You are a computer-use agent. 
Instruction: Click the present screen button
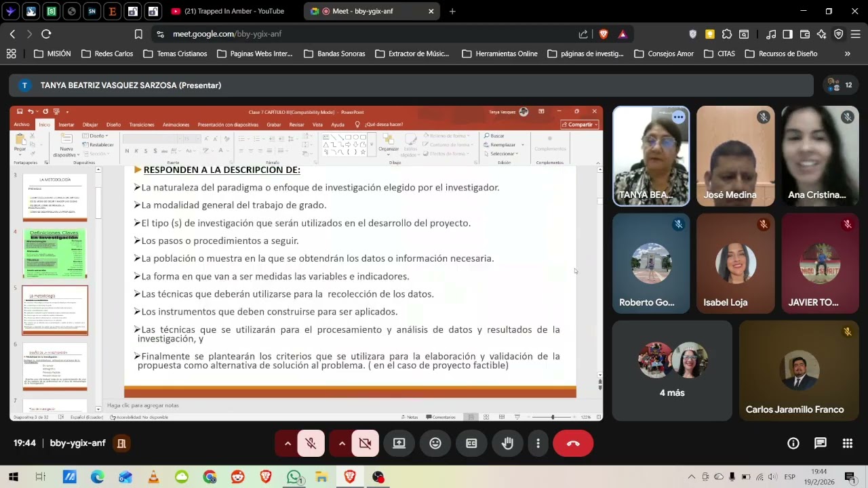click(399, 443)
